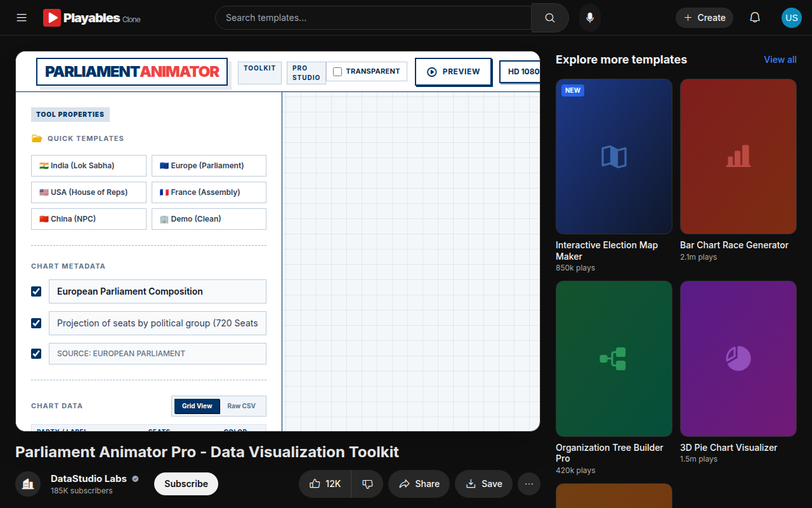The width and height of the screenshot is (812, 508).
Task: Uncheck the chart title checkbox
Action: [x=36, y=291]
